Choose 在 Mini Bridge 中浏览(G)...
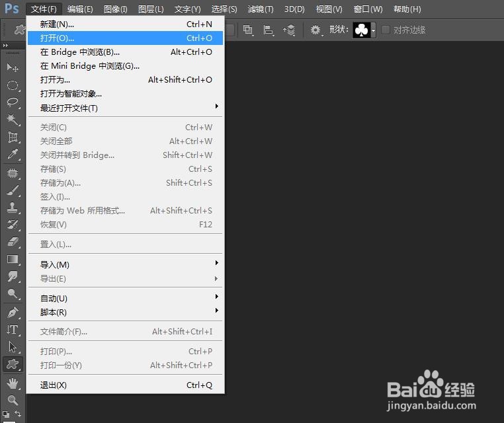This screenshot has width=504, height=423. pyautogui.click(x=126, y=66)
